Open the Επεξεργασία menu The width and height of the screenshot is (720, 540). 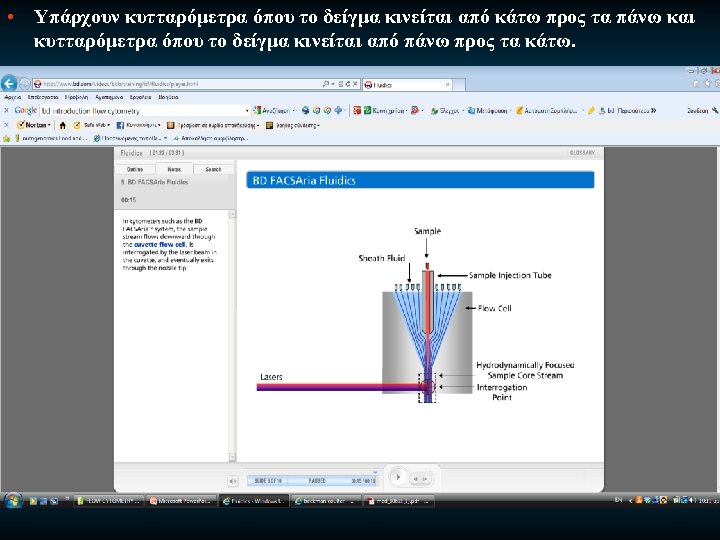43,97
